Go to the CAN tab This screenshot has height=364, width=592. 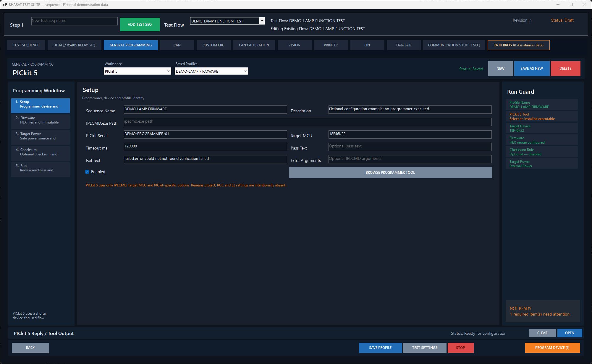tap(177, 45)
